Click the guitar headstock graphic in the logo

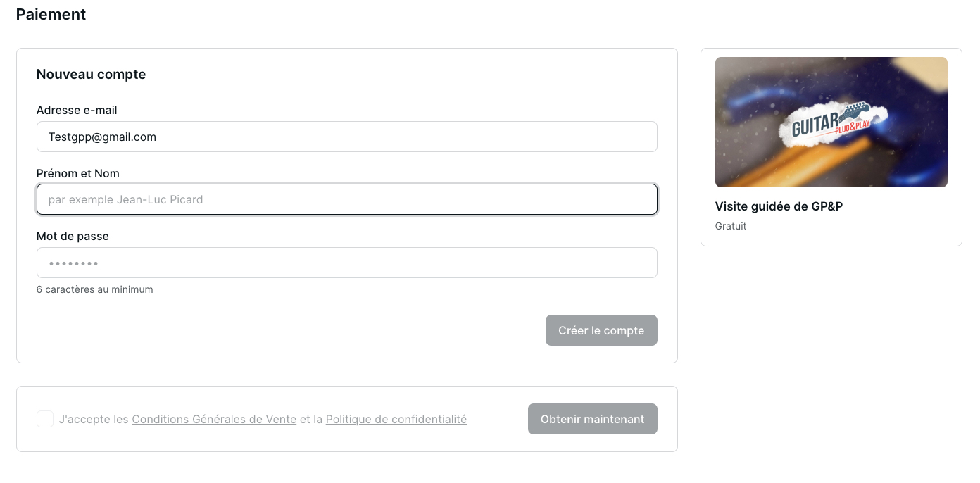point(857,111)
